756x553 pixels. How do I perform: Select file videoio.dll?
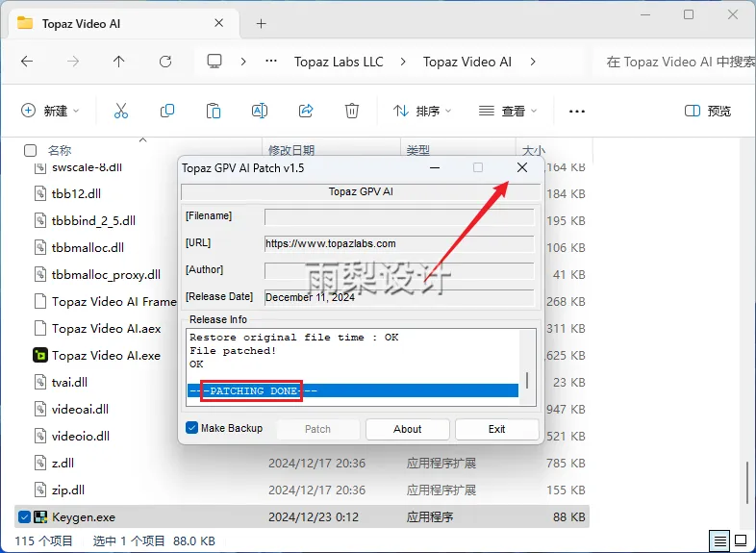pyautogui.click(x=81, y=437)
